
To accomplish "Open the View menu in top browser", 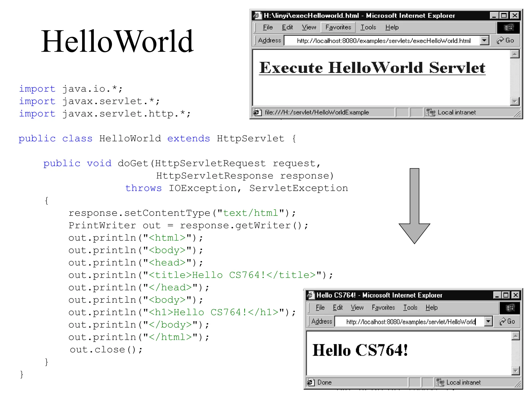I will [x=309, y=27].
